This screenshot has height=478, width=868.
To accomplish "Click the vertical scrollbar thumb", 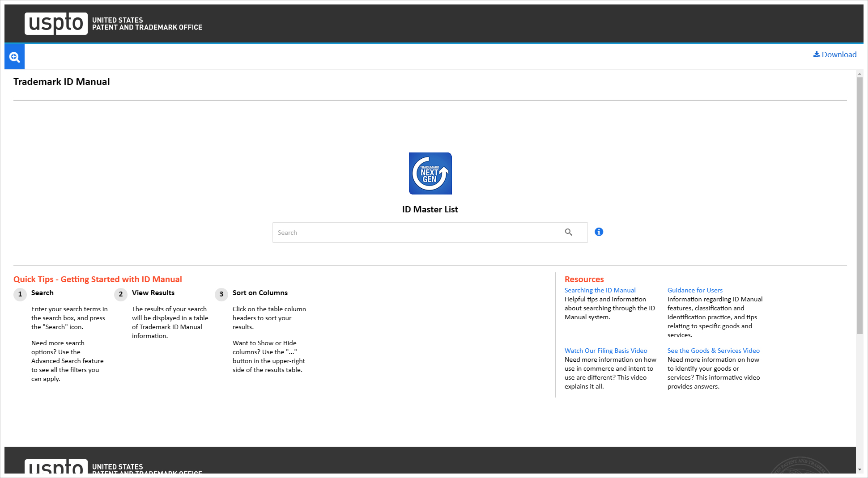I will [859, 206].
